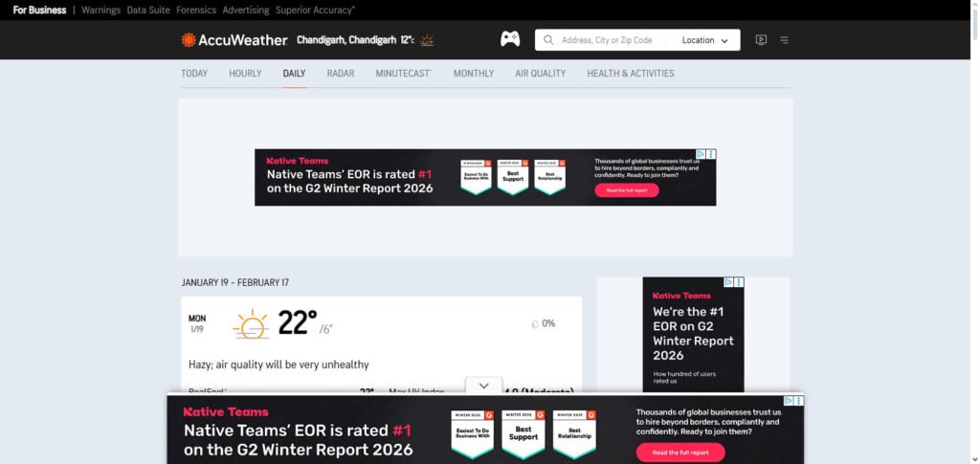Focus the Address, City or Zip Code field
Screen dimensions: 980x464
pyautogui.click(x=607, y=40)
